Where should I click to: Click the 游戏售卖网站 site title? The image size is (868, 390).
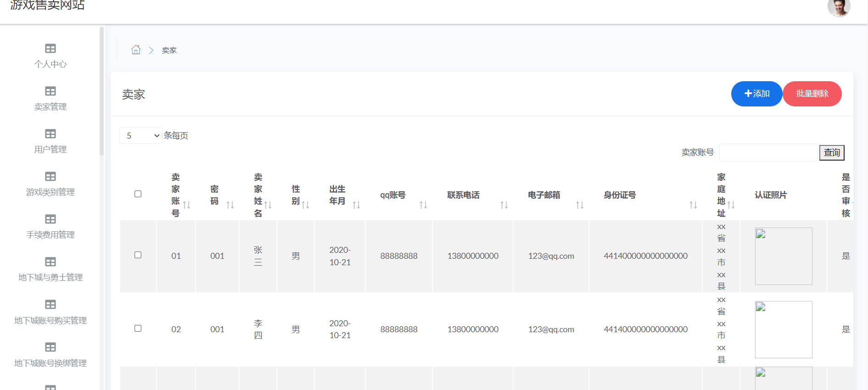pyautogui.click(x=47, y=5)
